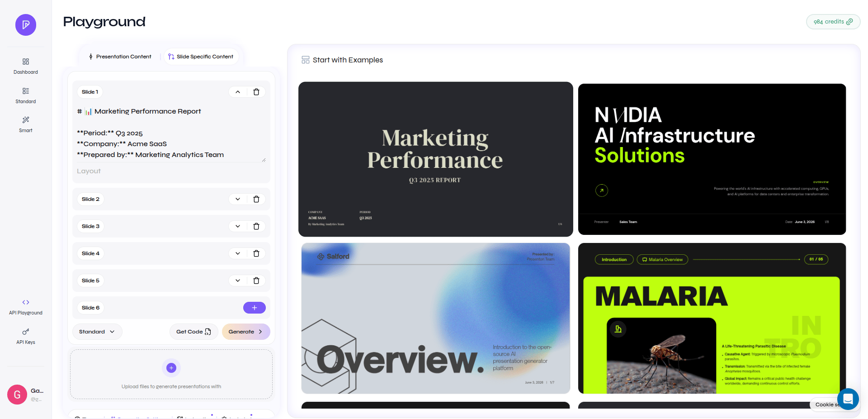Delete Slide 2 with the trash icon
The height and width of the screenshot is (419, 868).
256,199
